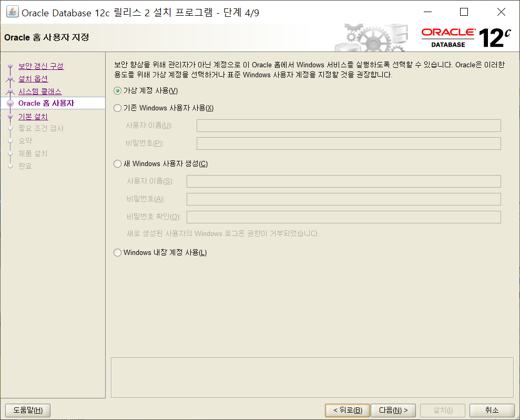Click the 도움말 button
The height and width of the screenshot is (420, 520).
point(27,410)
